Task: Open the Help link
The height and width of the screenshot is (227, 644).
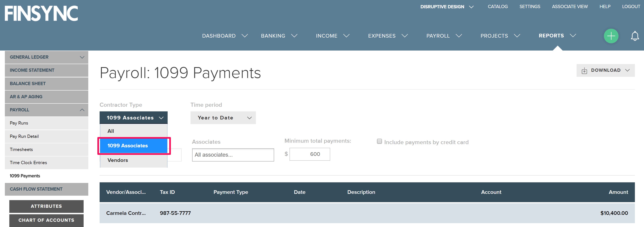Action: click(x=605, y=6)
